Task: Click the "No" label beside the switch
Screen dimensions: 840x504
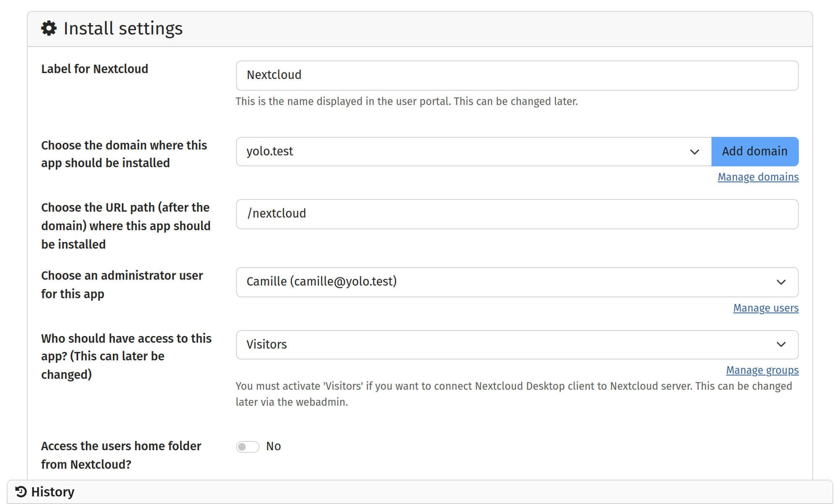Action: [273, 446]
